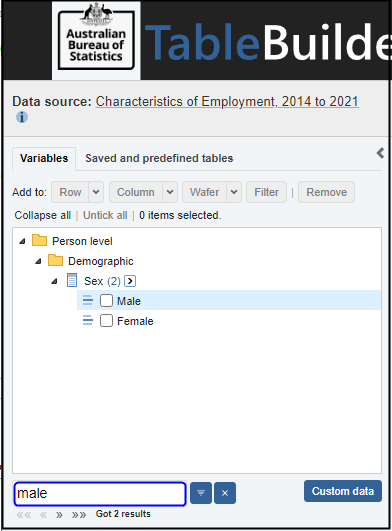The image size is (392, 531).
Task: Add selection to Wafer
Action: (204, 192)
